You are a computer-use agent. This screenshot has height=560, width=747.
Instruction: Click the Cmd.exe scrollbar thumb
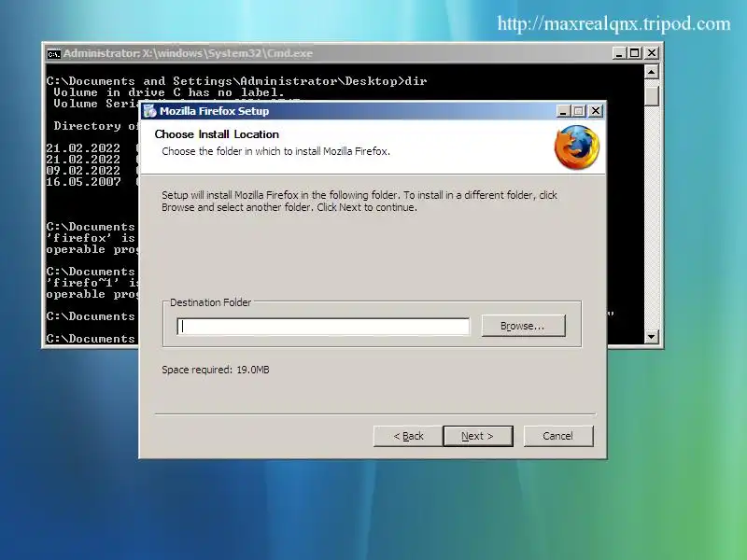651,95
